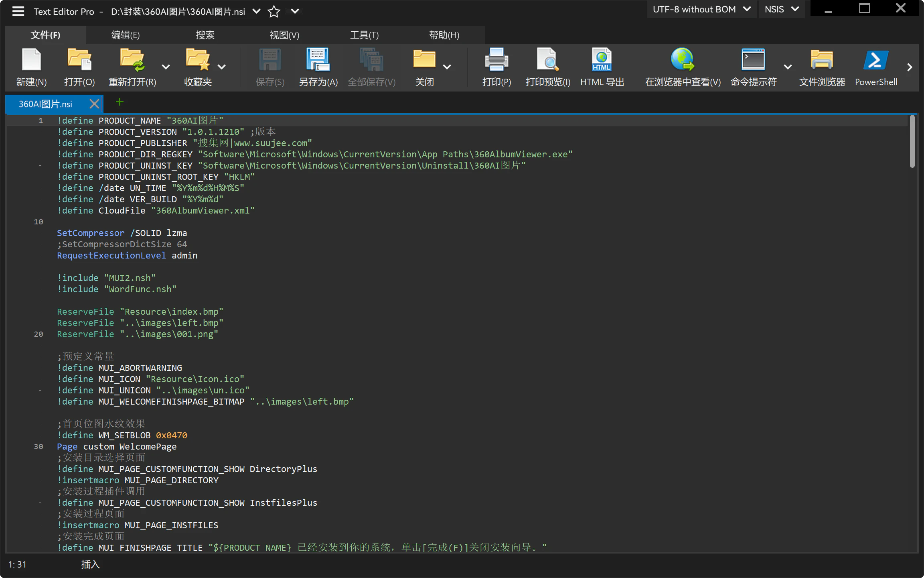Viewport: 924px width, 578px height.
Task: Click the vertical scrollbar thumb
Action: (912, 141)
